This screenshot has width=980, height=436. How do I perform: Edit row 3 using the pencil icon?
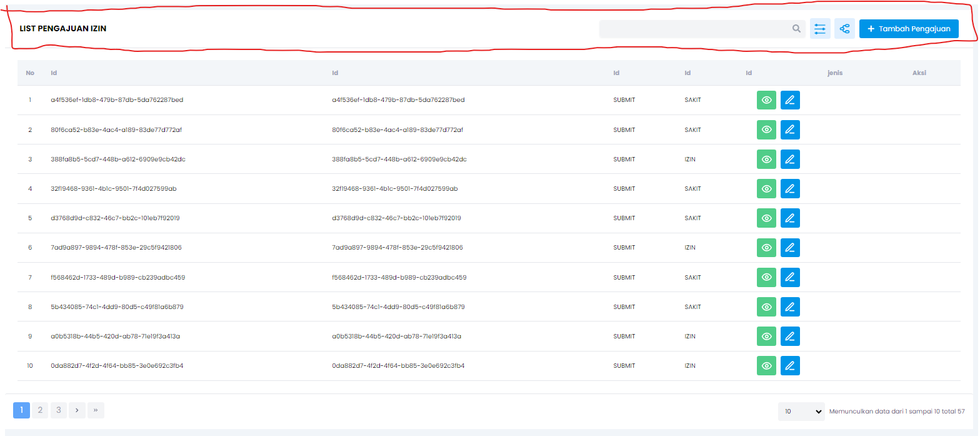[790, 160]
